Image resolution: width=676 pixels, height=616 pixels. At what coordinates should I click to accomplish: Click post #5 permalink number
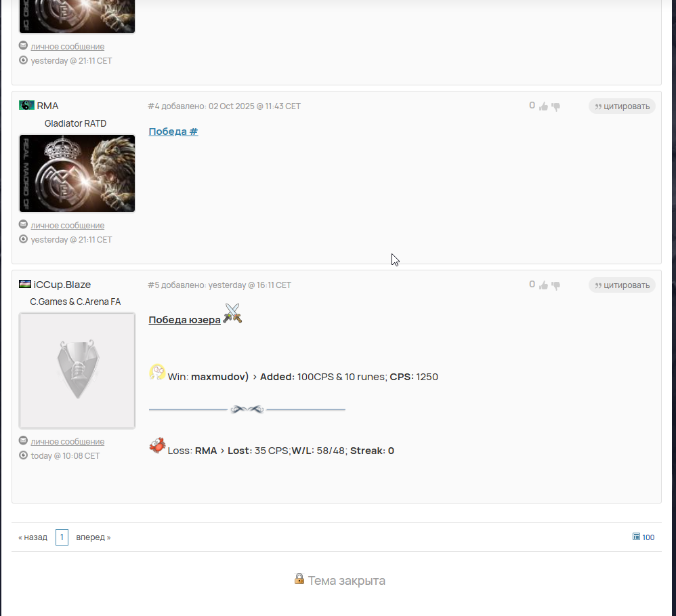[154, 285]
